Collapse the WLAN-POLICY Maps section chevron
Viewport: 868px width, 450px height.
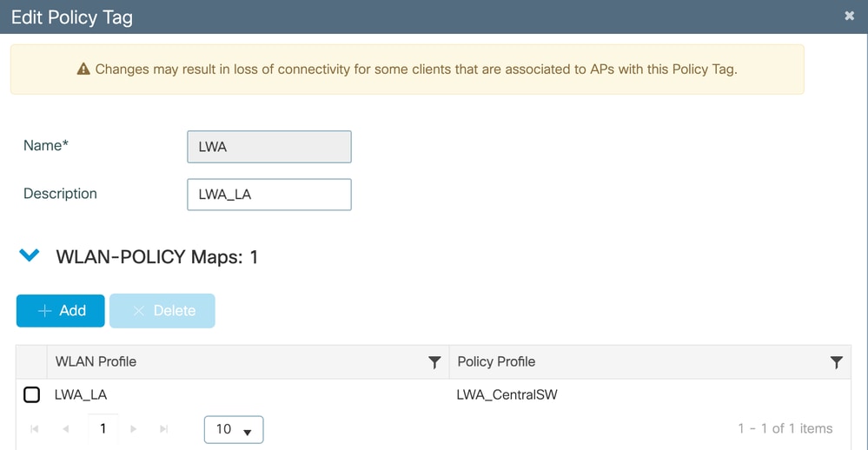pos(30,255)
